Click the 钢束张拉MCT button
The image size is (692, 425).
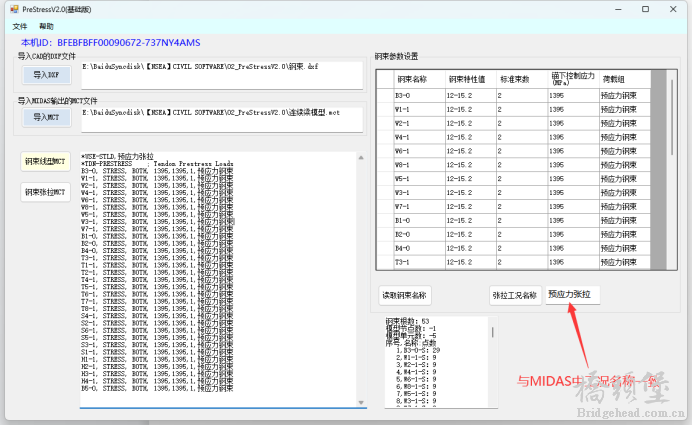(45, 192)
